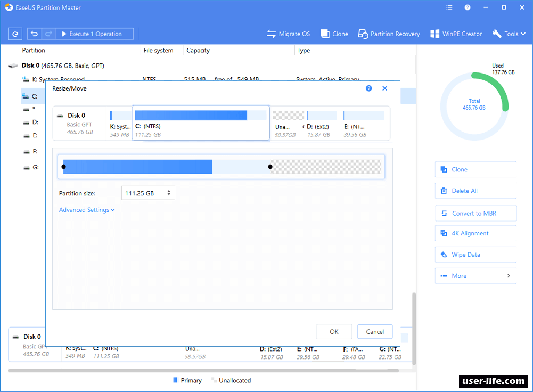Execute 1 Operation

94,34
